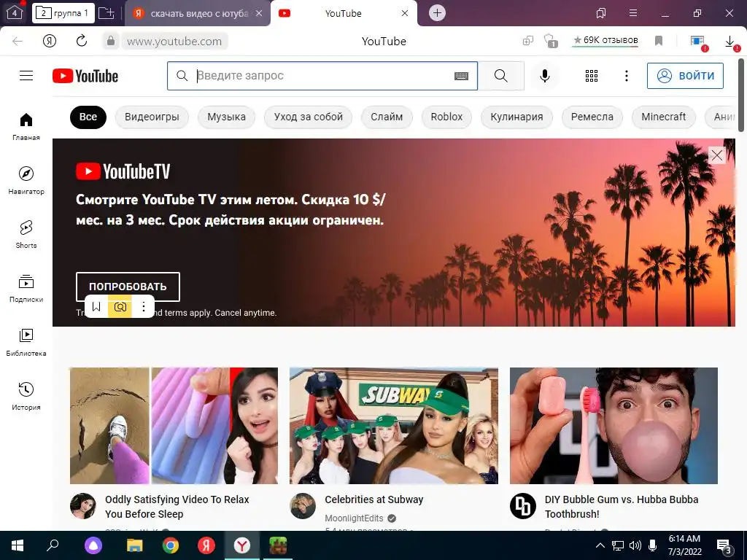Click Celebrities at Subway title
The width and height of the screenshot is (747, 560).
click(x=374, y=499)
